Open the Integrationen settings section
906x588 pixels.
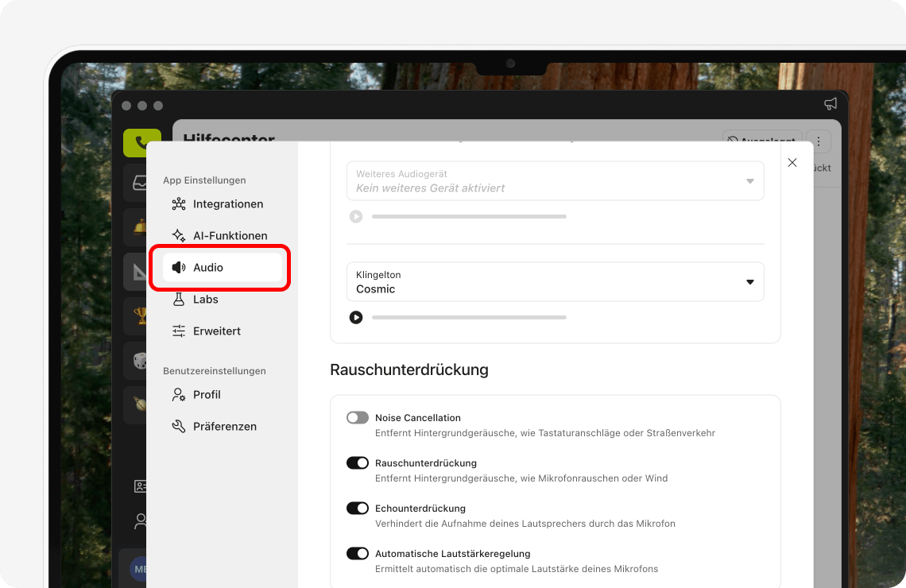click(x=227, y=203)
